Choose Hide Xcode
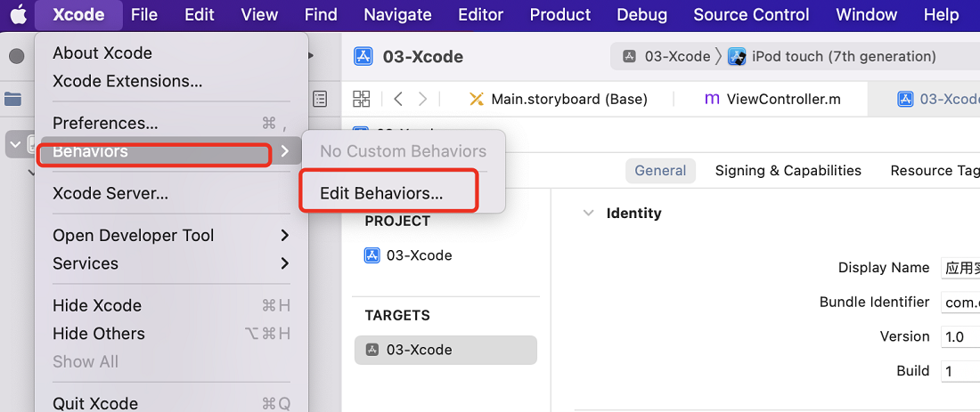This screenshot has height=412, width=980. (171, 305)
